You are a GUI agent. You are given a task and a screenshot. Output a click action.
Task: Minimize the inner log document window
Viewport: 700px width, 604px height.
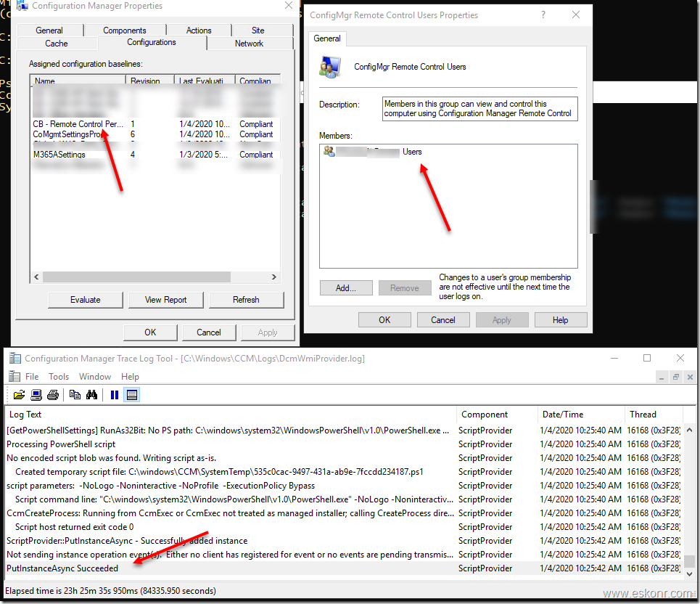[661, 377]
